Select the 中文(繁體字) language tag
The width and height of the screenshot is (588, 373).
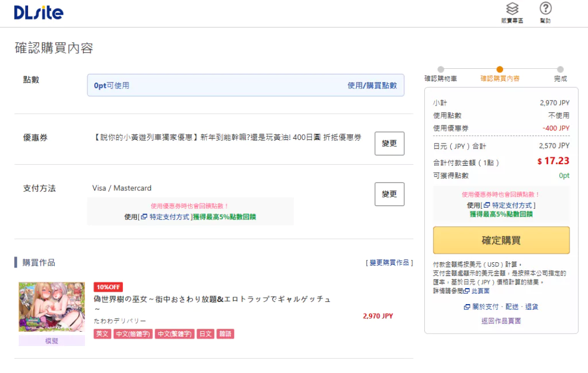pos(174,334)
